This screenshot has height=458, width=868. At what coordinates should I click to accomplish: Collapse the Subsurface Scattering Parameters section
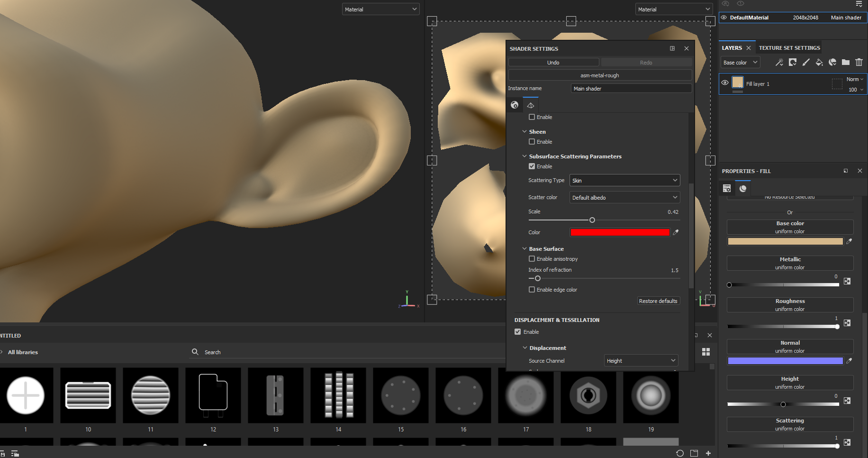(524, 156)
